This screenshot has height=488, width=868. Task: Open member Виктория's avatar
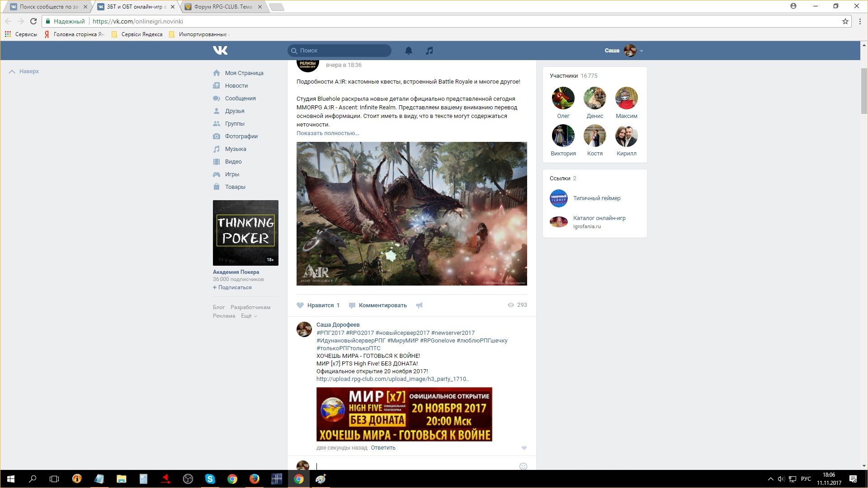click(563, 136)
